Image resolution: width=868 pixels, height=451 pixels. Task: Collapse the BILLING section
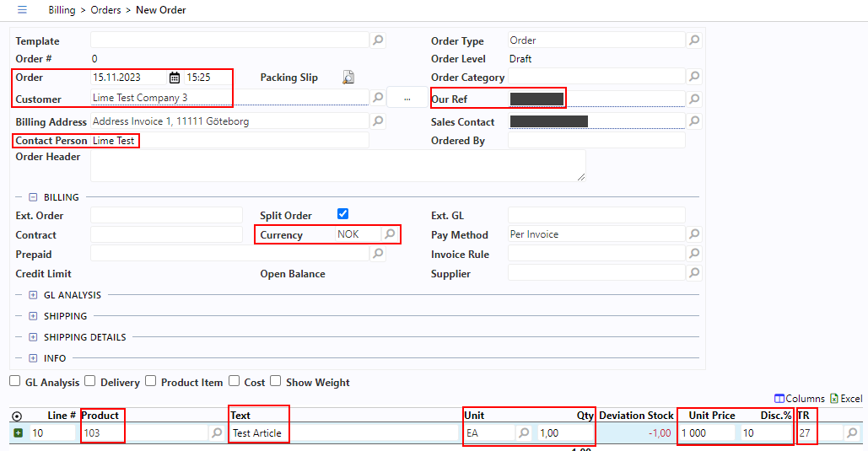pos(34,197)
